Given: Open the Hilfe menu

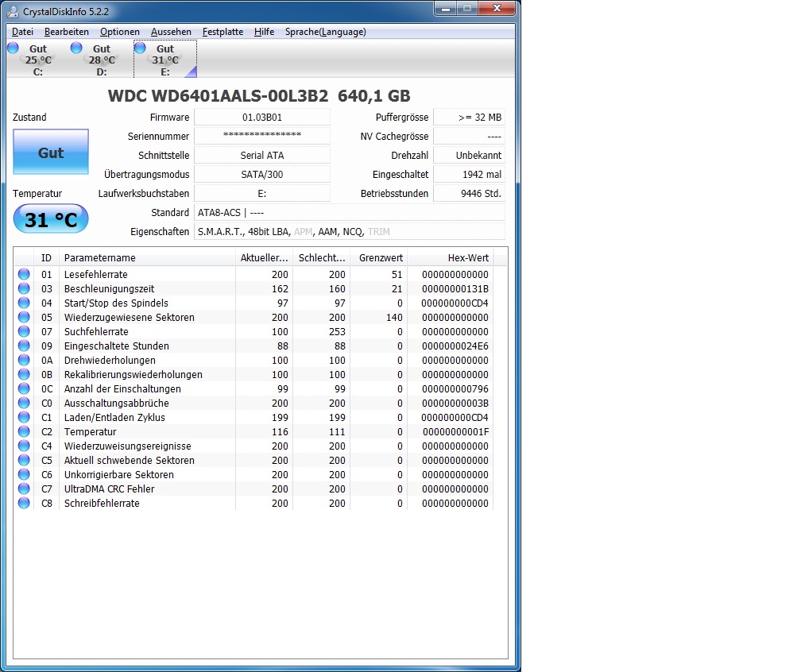Looking at the screenshot, I should [264, 32].
